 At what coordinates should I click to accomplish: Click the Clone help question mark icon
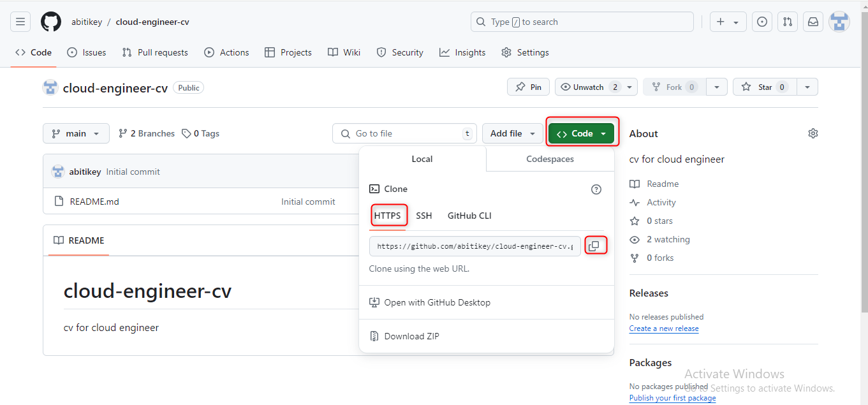pos(596,189)
